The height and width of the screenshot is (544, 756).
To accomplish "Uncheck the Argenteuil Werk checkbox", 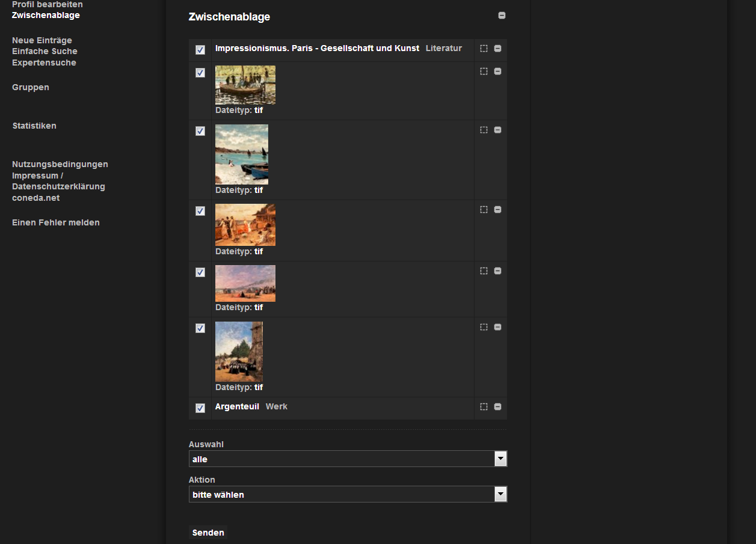I will (x=200, y=408).
